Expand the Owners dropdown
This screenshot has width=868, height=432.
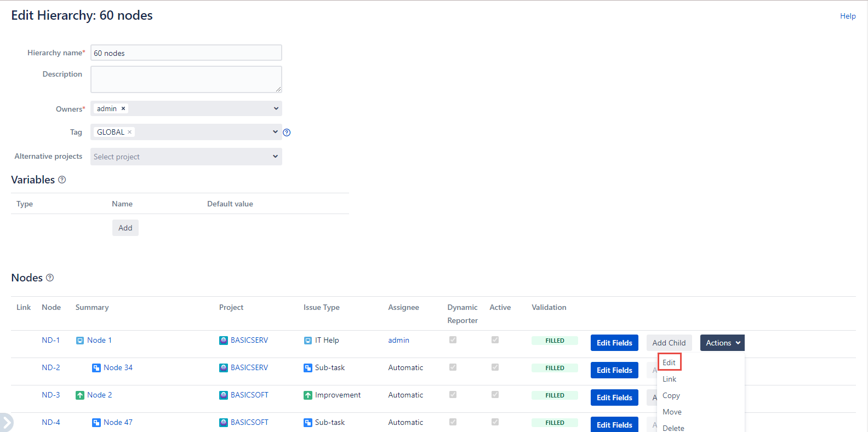[276, 108]
